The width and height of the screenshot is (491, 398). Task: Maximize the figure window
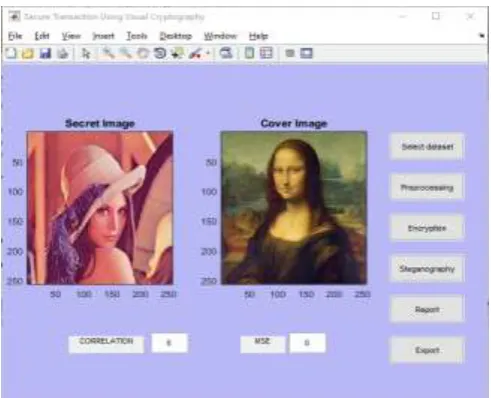436,16
